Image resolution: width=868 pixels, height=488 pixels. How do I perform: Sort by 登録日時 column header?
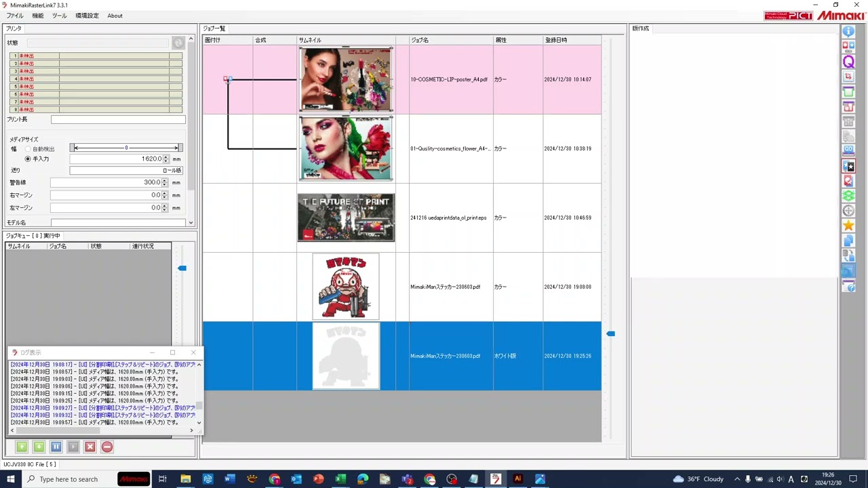click(x=572, y=40)
